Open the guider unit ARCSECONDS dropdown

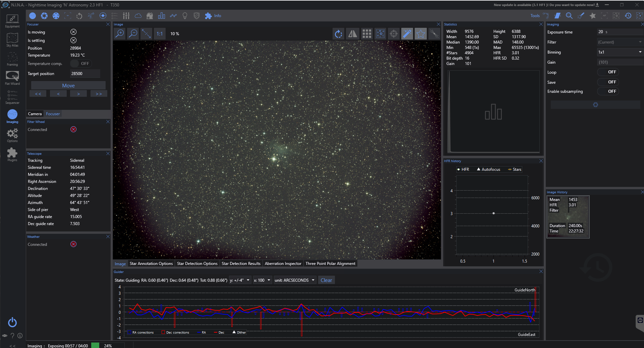point(295,280)
